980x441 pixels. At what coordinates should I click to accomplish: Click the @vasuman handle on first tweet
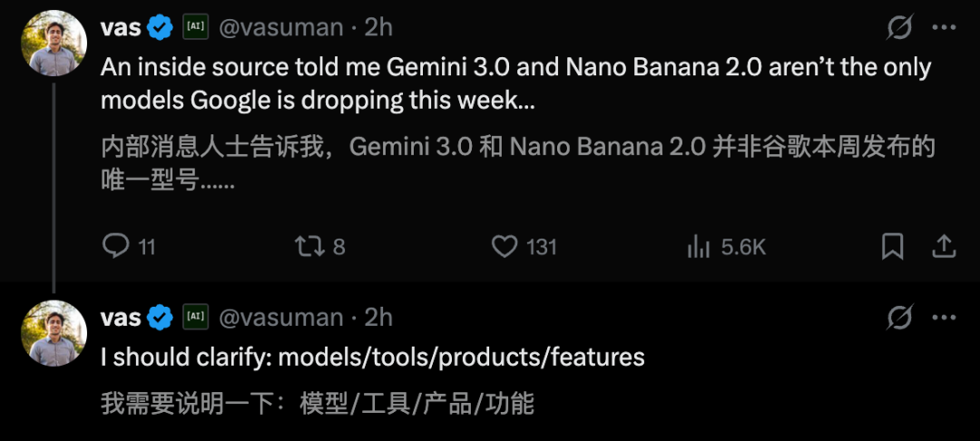coord(282,28)
